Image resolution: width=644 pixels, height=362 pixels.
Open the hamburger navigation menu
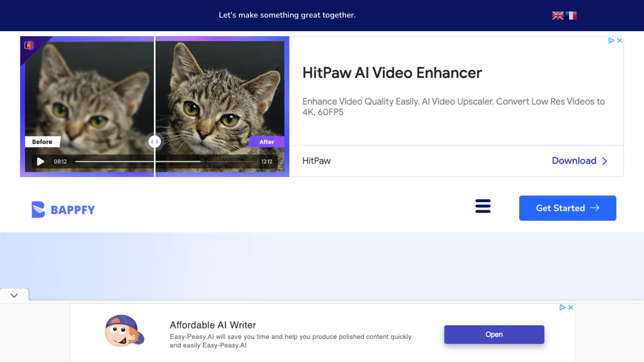pyautogui.click(x=483, y=206)
